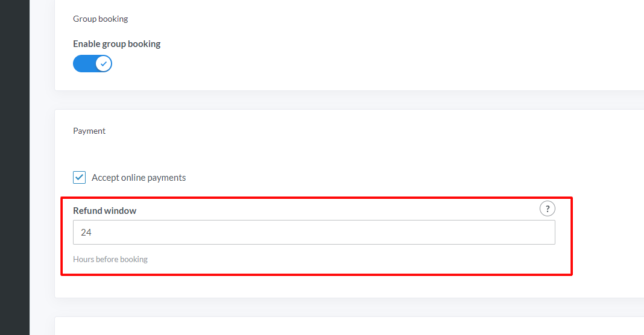Click the blue track of the group booking toggle

coord(83,63)
